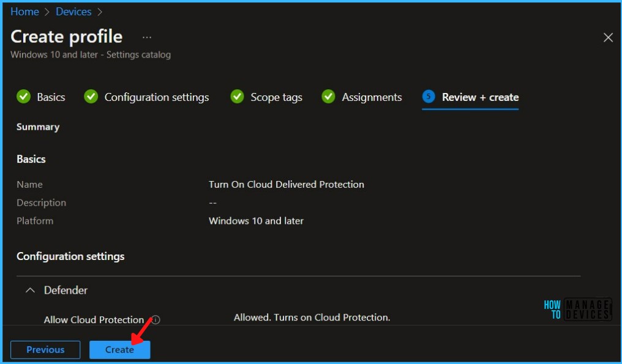This screenshot has height=364, width=622.
Task: Open the Assignments step
Action: point(372,97)
